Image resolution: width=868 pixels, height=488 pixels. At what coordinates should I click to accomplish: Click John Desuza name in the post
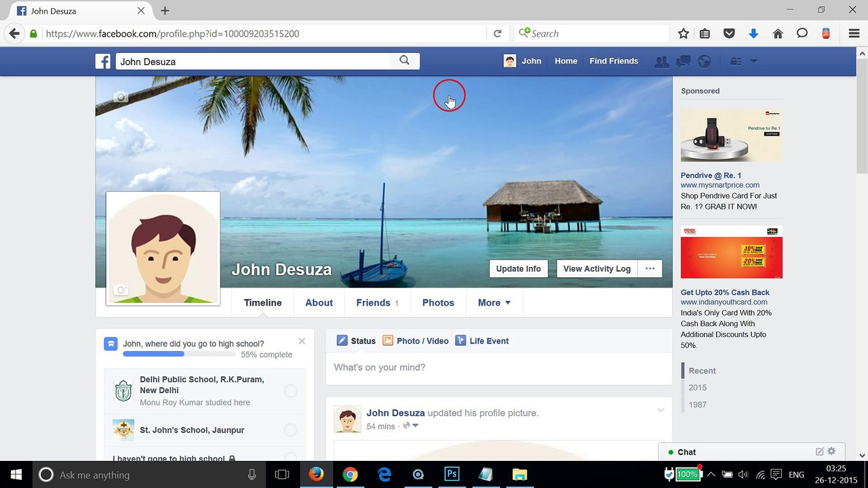(395, 413)
